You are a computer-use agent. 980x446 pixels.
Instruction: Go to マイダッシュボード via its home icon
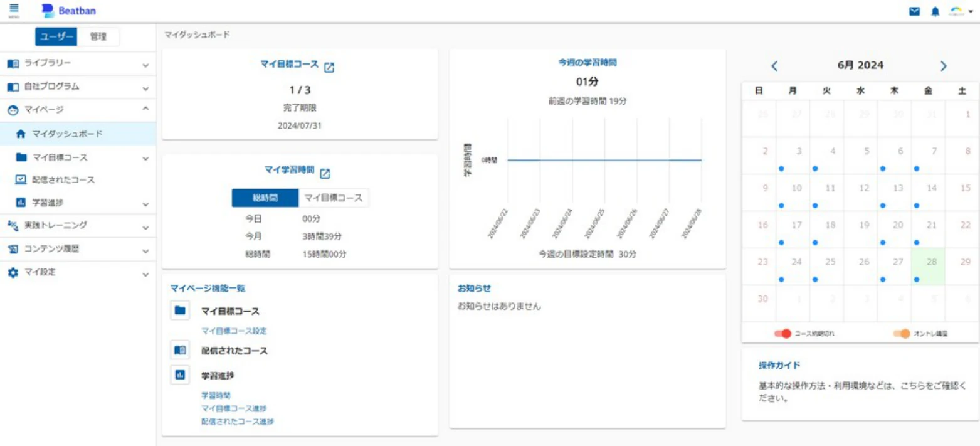21,134
